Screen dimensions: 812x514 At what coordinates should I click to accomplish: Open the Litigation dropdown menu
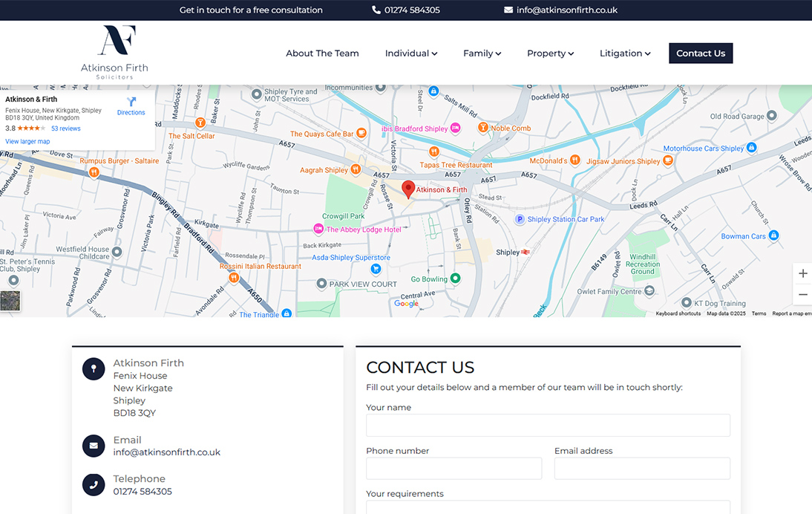624,53
